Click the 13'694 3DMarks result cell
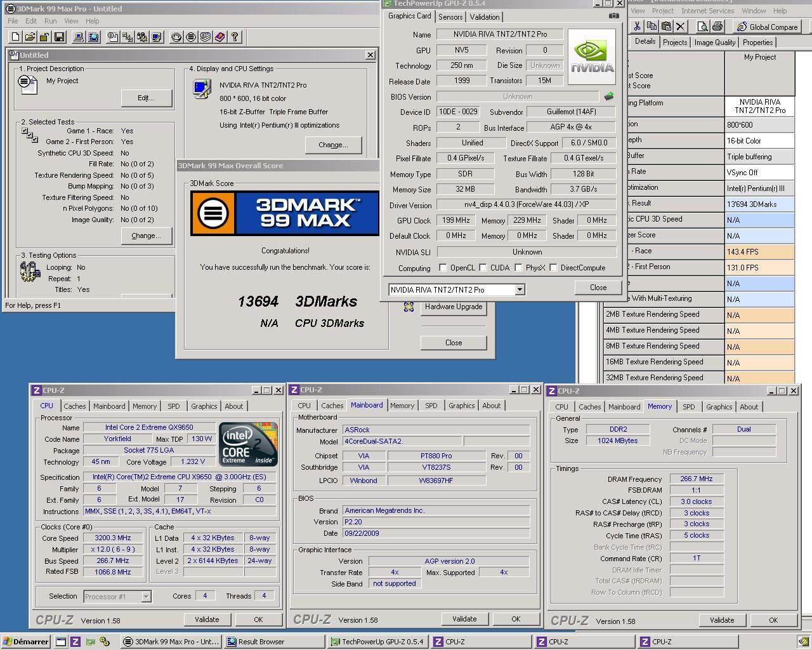 (x=759, y=204)
